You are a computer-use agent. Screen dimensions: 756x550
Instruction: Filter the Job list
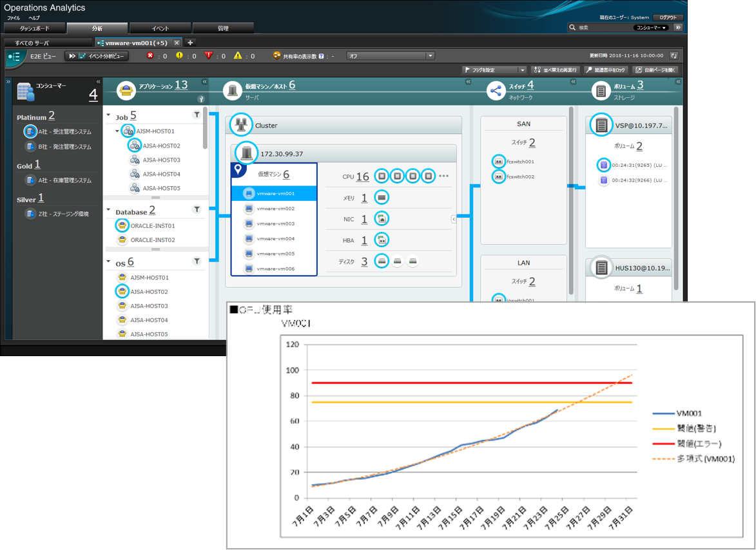[197, 115]
